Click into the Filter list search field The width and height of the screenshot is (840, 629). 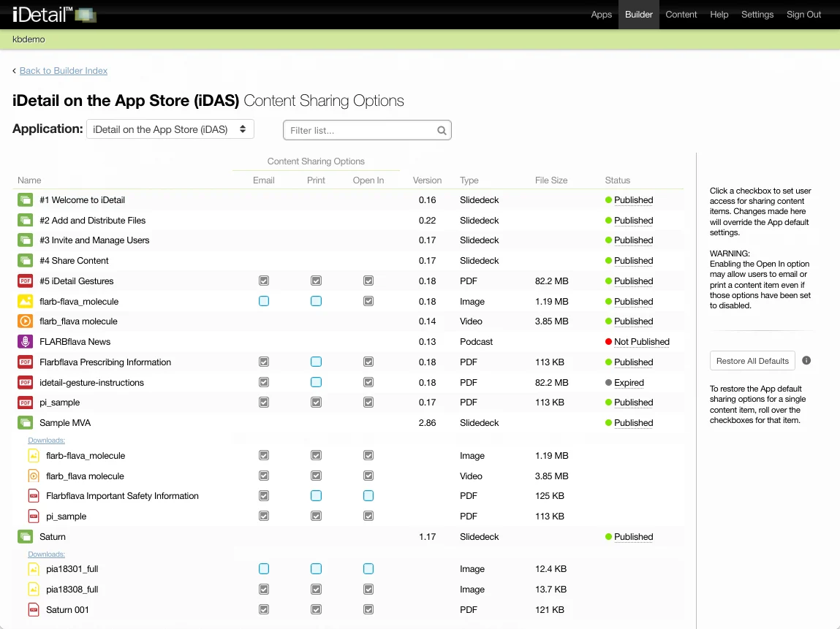(x=360, y=131)
